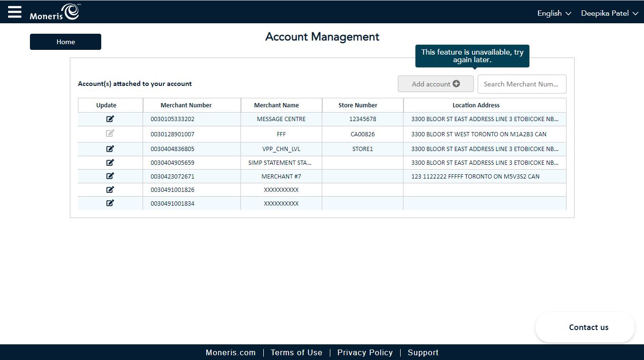Click the greyed update icon for FFF
Screen dimensions: 644x360
click(x=110, y=133)
